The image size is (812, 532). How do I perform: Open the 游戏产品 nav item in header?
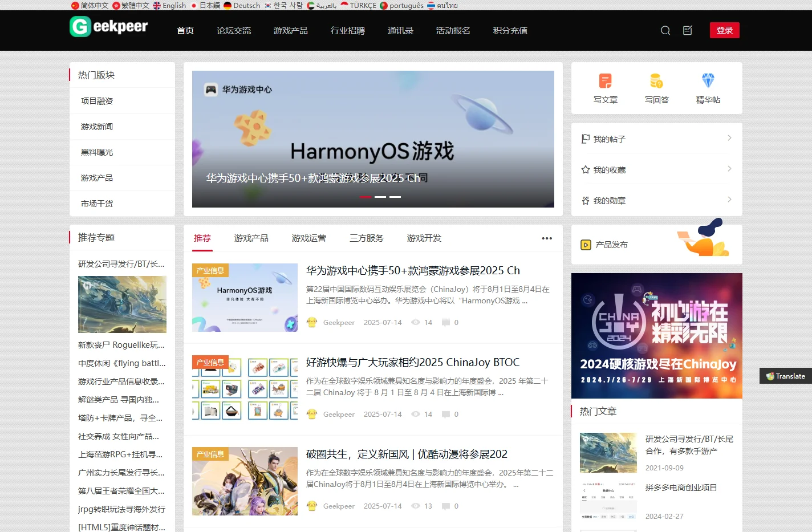pos(291,30)
